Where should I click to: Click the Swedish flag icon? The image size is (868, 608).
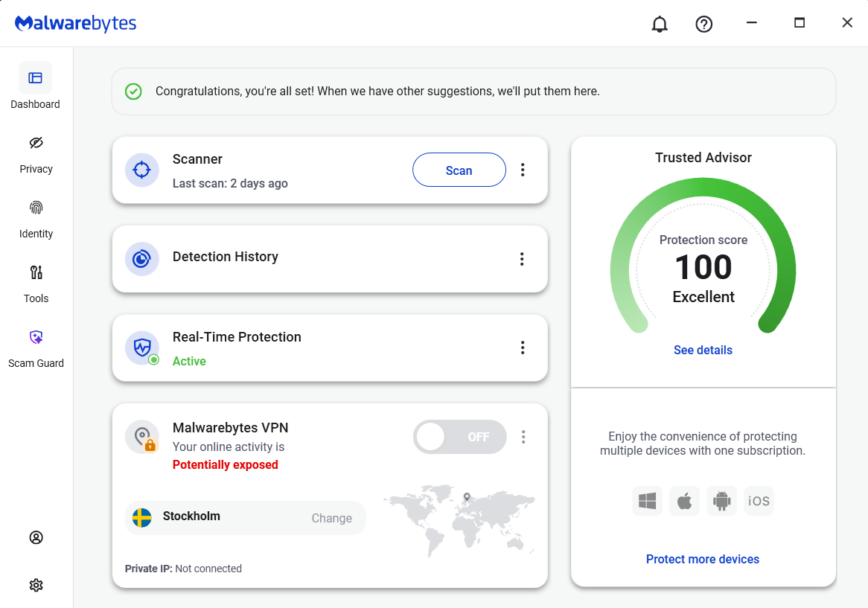(141, 518)
